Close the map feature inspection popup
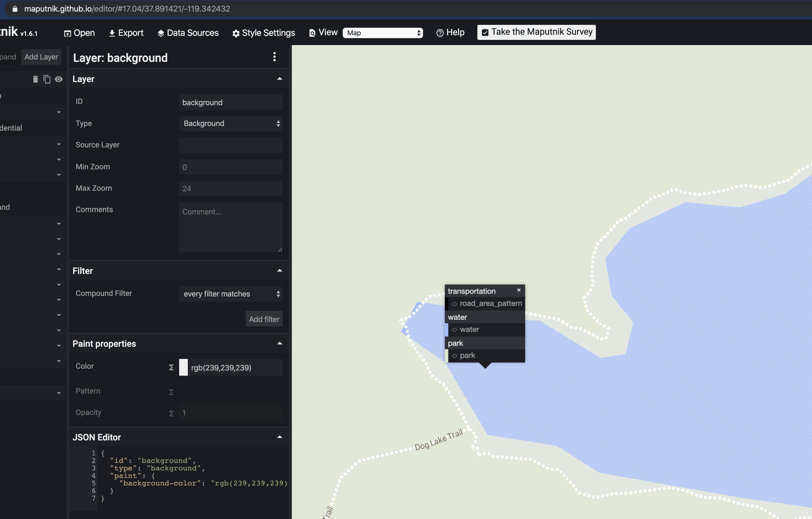The width and height of the screenshot is (812, 519). tap(518, 290)
